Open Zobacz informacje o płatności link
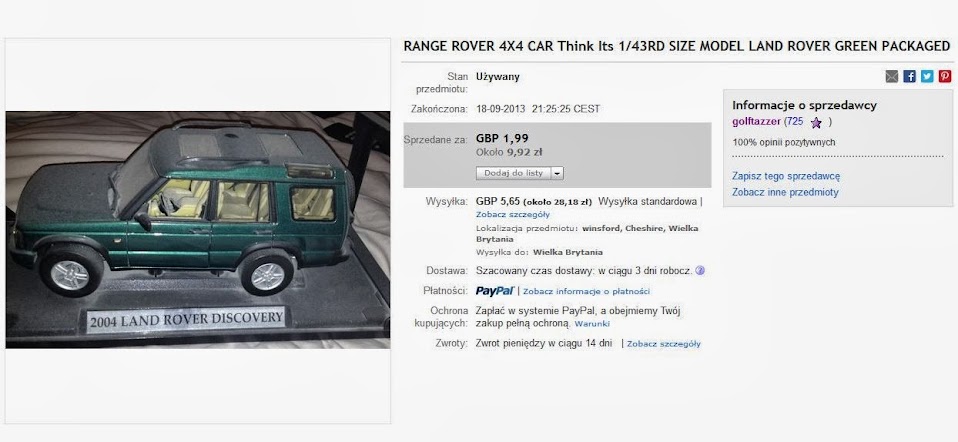The height and width of the screenshot is (442, 958). point(587,292)
